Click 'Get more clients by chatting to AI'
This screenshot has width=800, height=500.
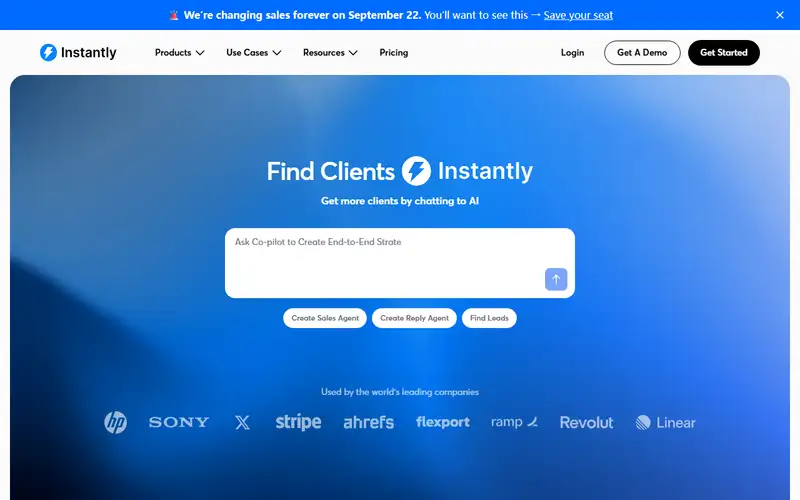coord(400,201)
